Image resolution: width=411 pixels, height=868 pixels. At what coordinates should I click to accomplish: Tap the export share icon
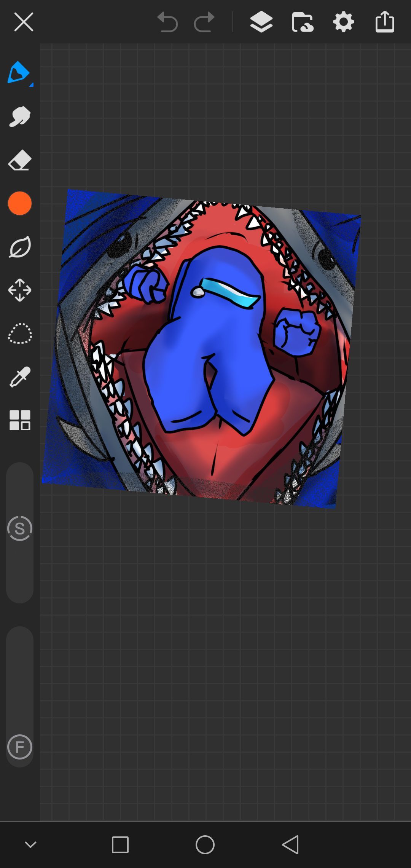(x=385, y=22)
